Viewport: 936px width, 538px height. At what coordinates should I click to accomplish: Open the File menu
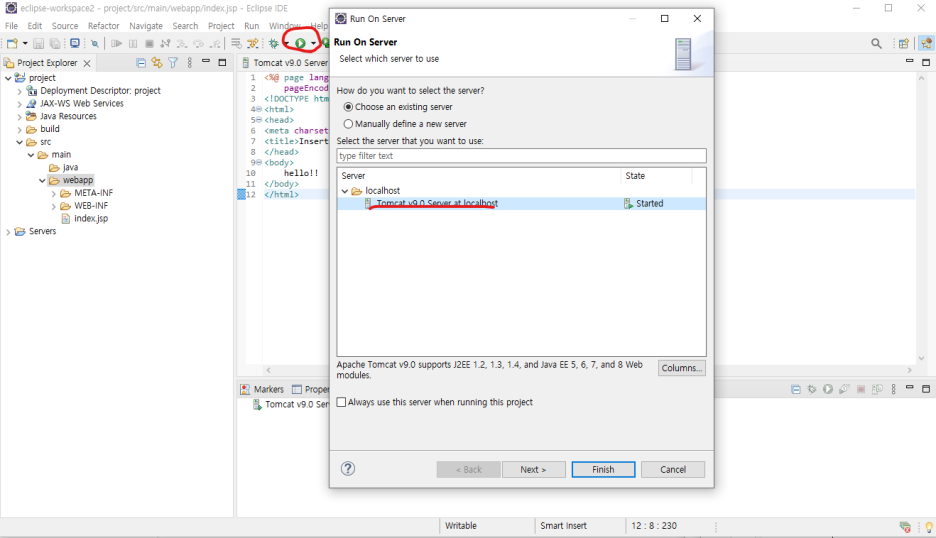tap(11, 26)
